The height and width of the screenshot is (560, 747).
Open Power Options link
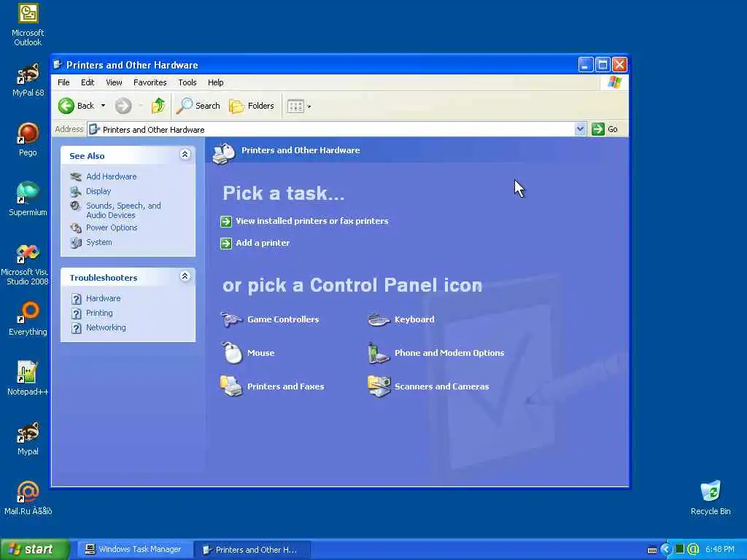coord(112,227)
